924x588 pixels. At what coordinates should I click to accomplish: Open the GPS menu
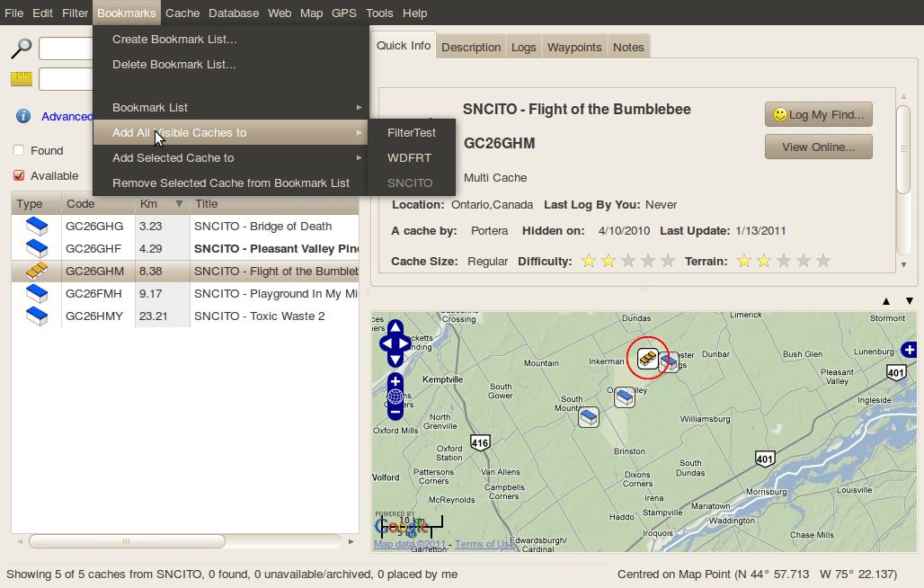[x=343, y=13]
